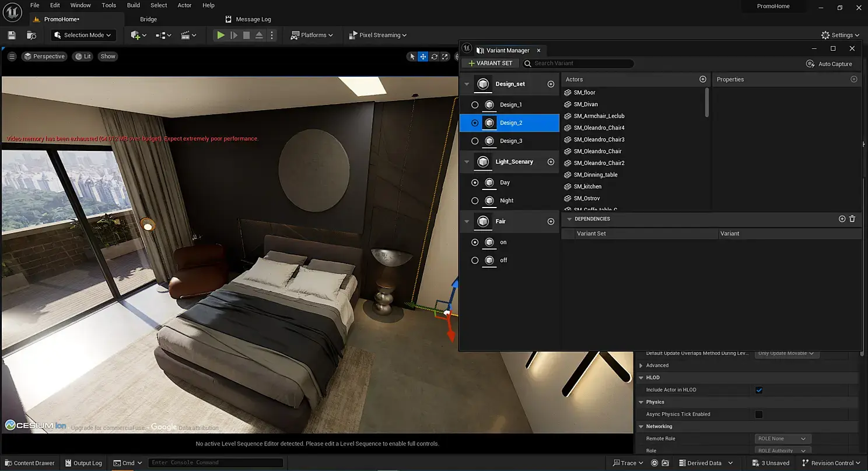Click the Save current level icon

point(12,35)
